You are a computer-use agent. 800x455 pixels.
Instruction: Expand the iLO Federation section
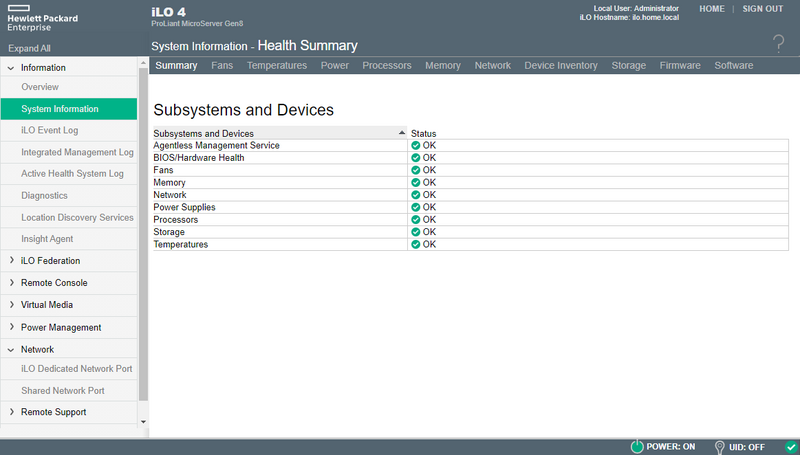11,260
